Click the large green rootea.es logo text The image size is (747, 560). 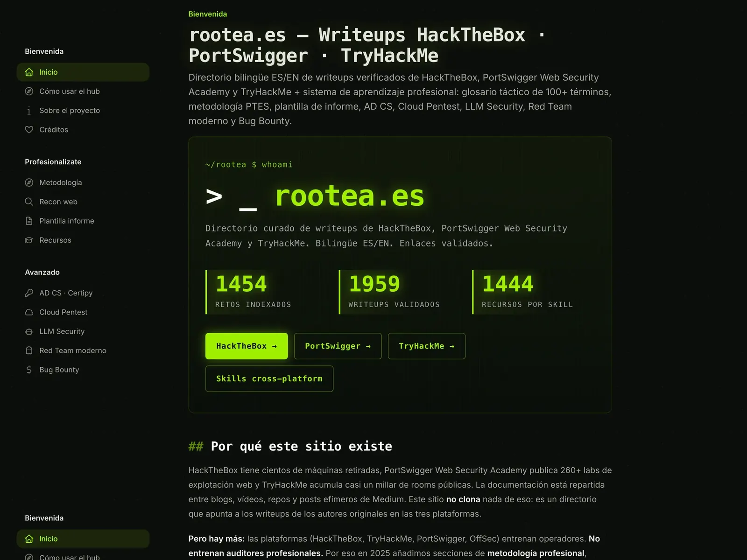pyautogui.click(x=350, y=196)
